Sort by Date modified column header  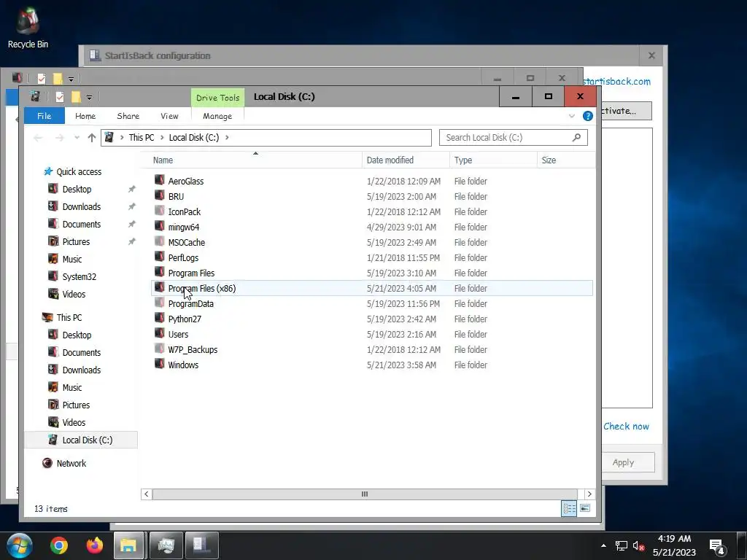(x=406, y=160)
